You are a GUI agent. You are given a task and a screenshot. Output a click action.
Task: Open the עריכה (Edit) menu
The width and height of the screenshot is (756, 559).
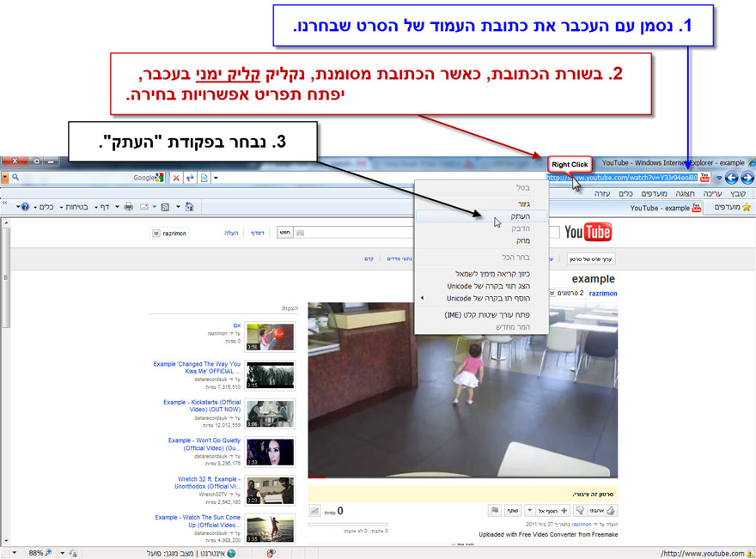coord(712,193)
